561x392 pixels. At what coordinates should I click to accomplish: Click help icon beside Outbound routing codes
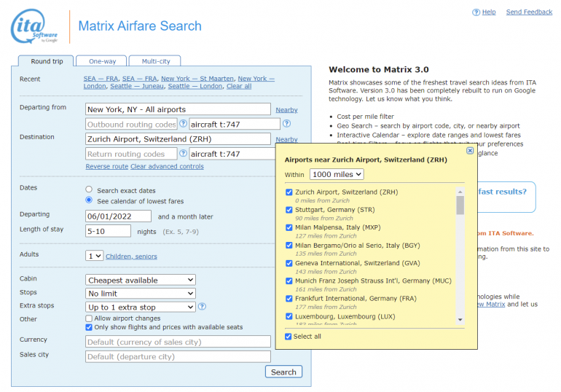click(x=183, y=124)
